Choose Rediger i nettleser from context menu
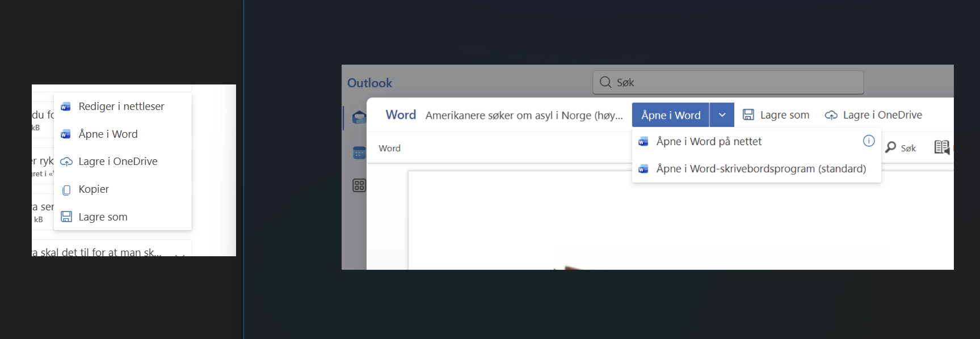 (123, 107)
